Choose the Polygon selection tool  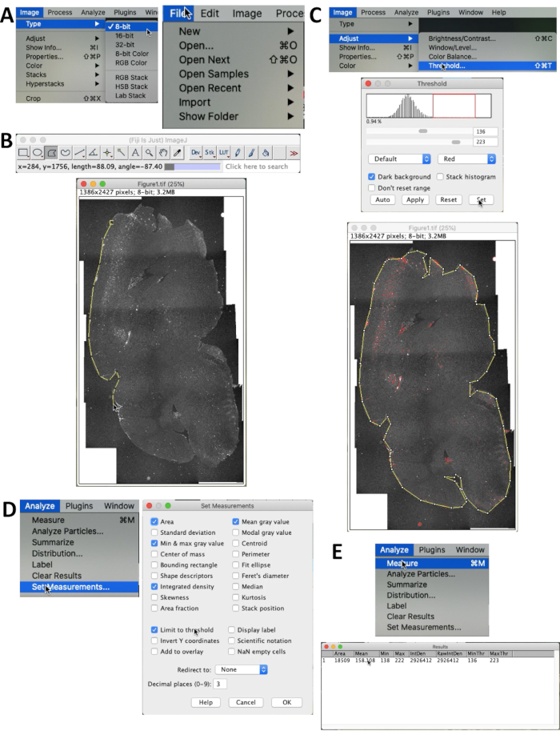tap(51, 152)
